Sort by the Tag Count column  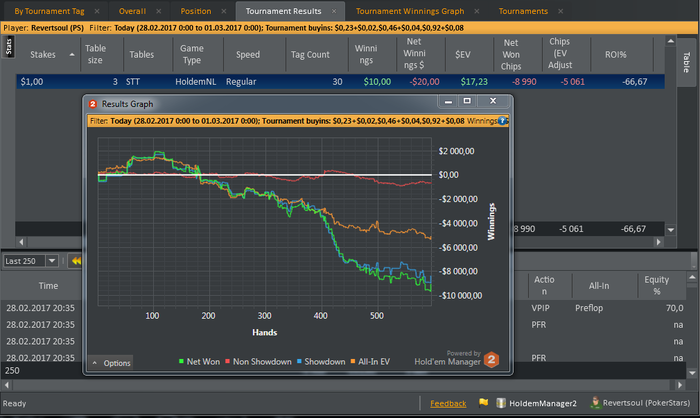310,54
